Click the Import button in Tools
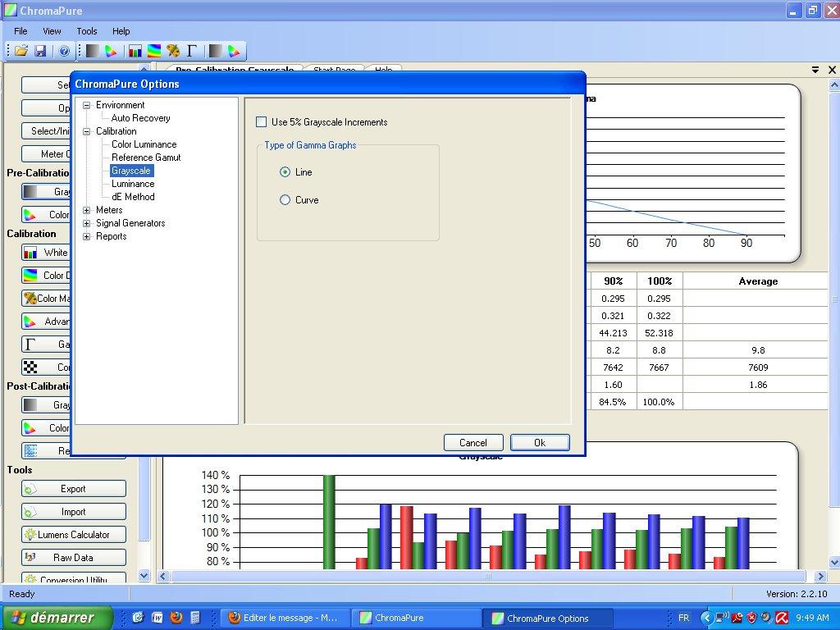Viewport: 840px width, 630px height. pyautogui.click(x=74, y=512)
